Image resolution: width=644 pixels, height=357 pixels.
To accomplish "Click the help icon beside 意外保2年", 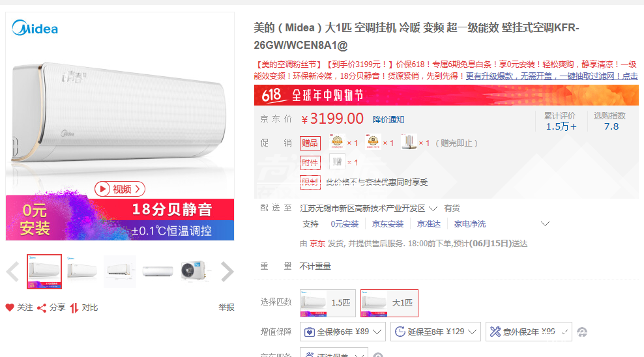I will [582, 332].
